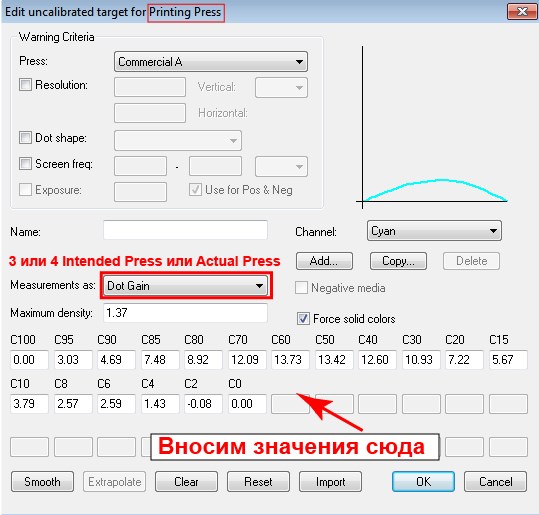
Task: Click the C10 value field 3.79
Action: tap(29, 404)
